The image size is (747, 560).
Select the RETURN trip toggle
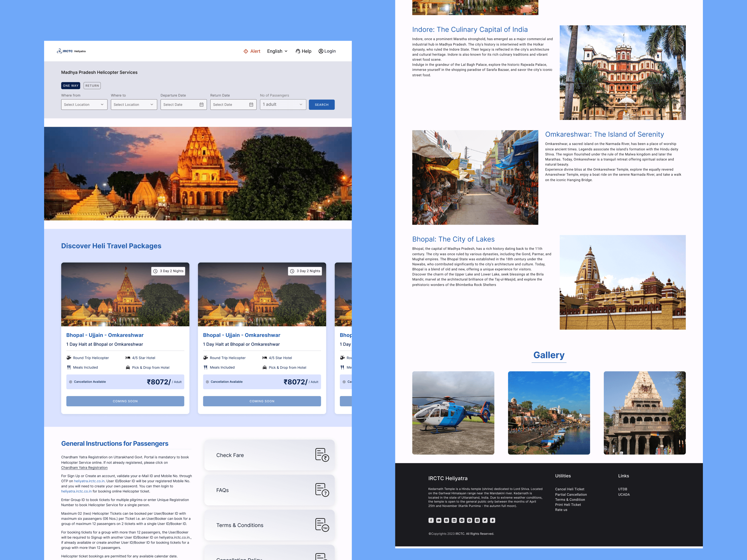point(92,86)
